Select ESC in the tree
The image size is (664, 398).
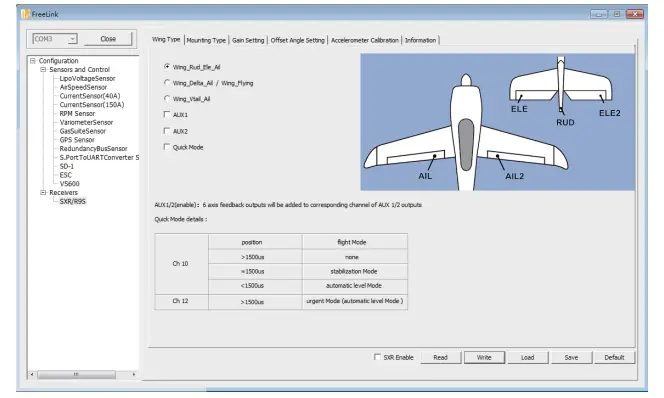66,175
